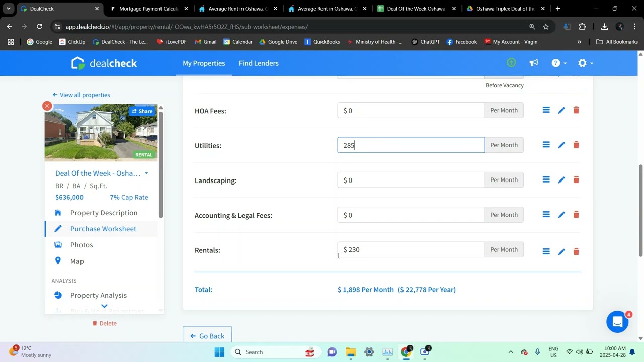Open the Chrome zoom magnifier icon
Screen dimensions: 644x362
[x=532, y=27]
